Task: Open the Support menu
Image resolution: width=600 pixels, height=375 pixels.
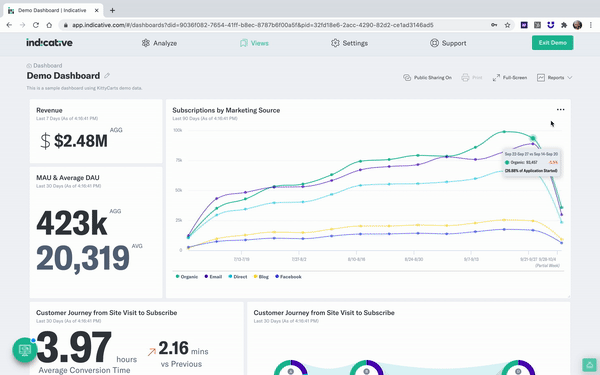Action: [448, 43]
